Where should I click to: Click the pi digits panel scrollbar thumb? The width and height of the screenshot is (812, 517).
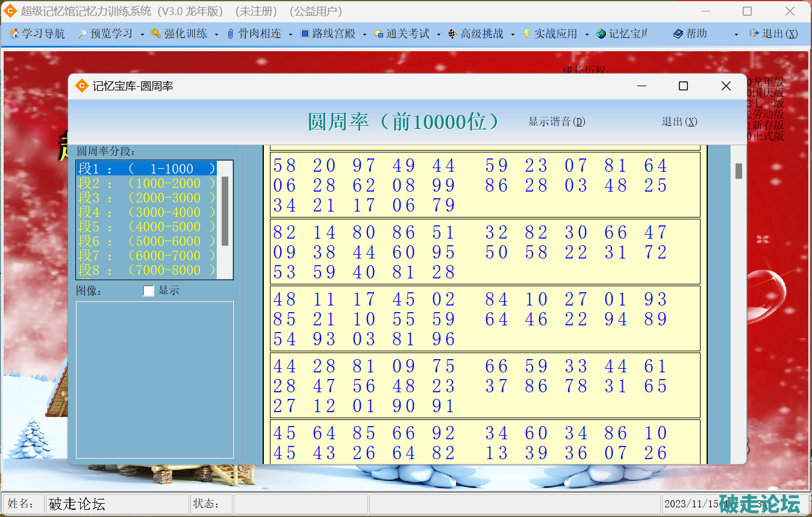(739, 171)
